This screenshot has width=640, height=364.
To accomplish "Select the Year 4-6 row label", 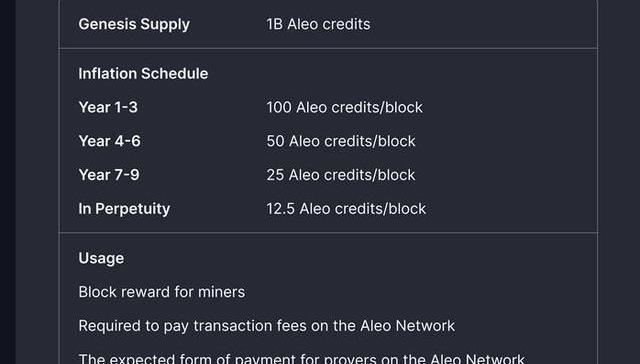I will point(109,141).
